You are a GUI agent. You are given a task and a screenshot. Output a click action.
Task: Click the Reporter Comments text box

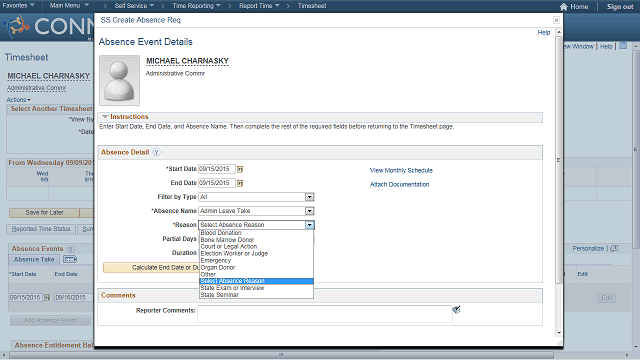(x=325, y=314)
